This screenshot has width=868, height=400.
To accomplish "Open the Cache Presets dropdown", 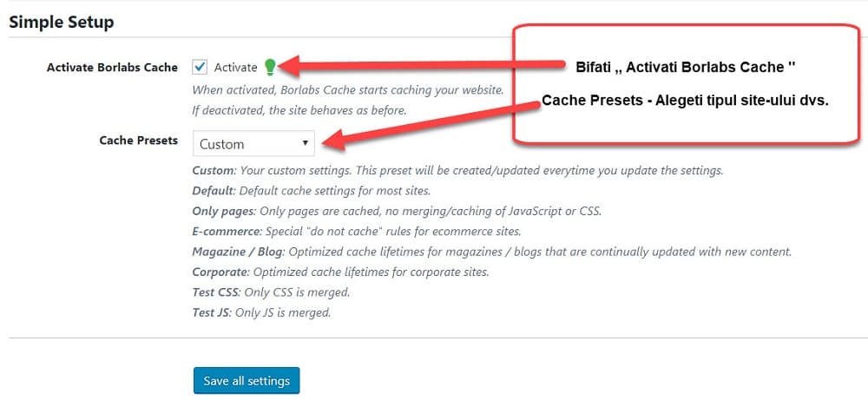I will pos(253,143).
